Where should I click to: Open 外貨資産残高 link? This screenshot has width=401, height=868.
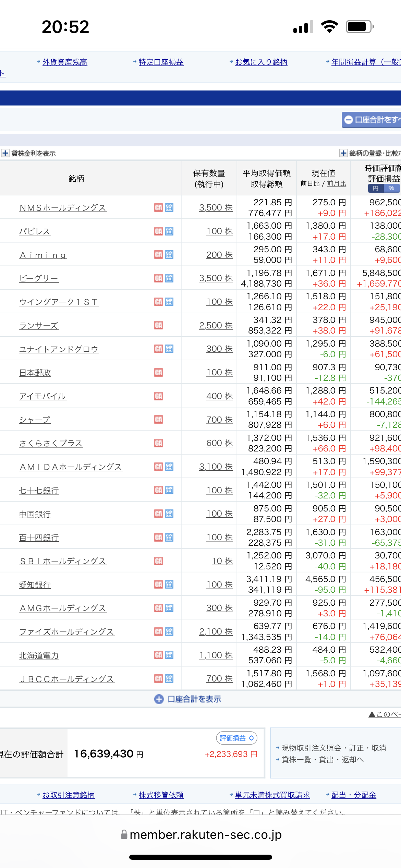click(65, 62)
